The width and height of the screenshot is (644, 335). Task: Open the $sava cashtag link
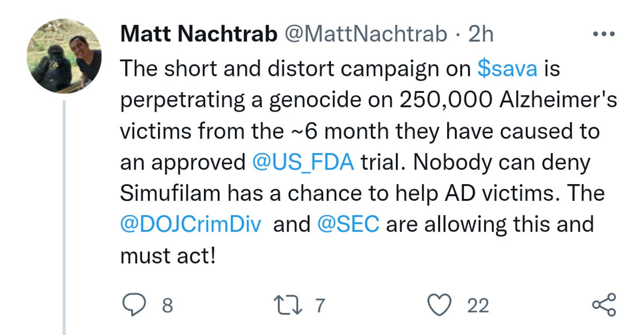[x=508, y=69]
